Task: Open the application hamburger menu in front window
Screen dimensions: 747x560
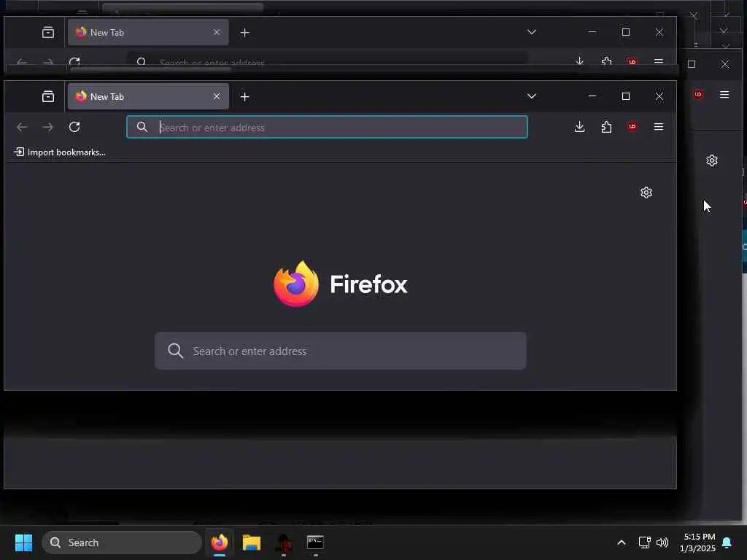Action: tap(659, 127)
